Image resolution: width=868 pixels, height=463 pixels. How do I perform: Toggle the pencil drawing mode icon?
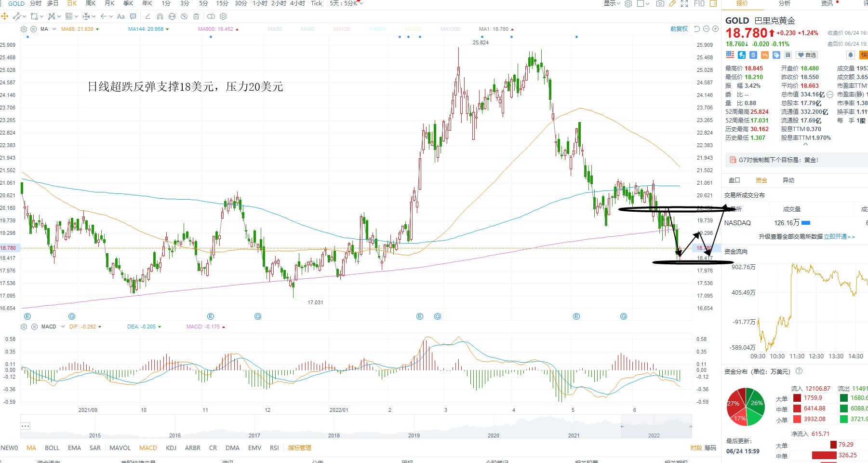pos(672,3)
